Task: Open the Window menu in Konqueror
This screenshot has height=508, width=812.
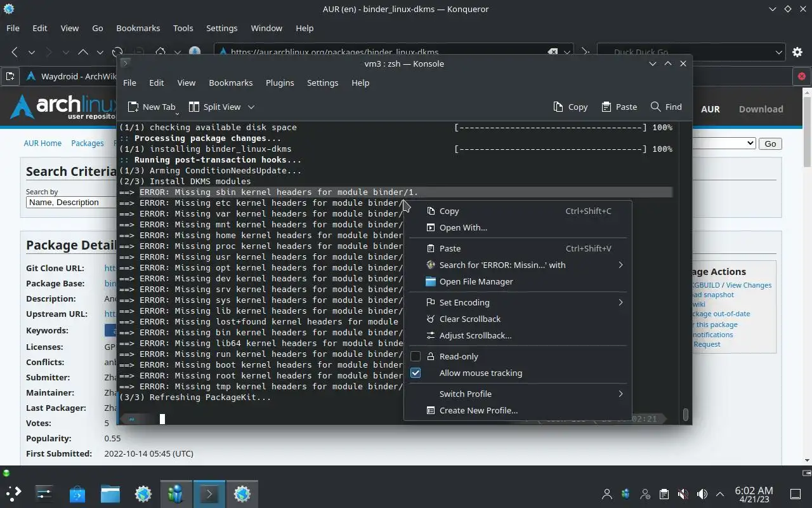Action: coord(266,28)
